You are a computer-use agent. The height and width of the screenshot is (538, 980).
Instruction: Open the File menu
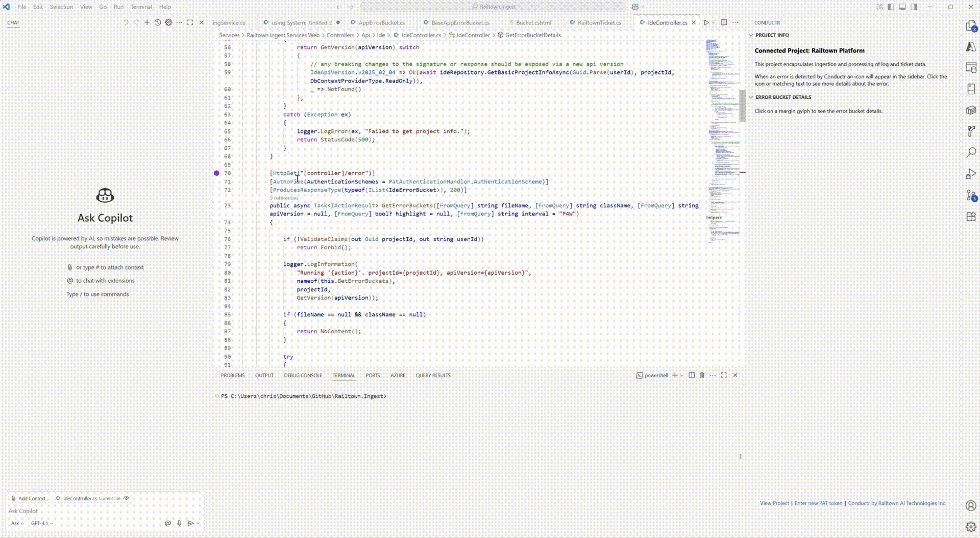[x=22, y=7]
